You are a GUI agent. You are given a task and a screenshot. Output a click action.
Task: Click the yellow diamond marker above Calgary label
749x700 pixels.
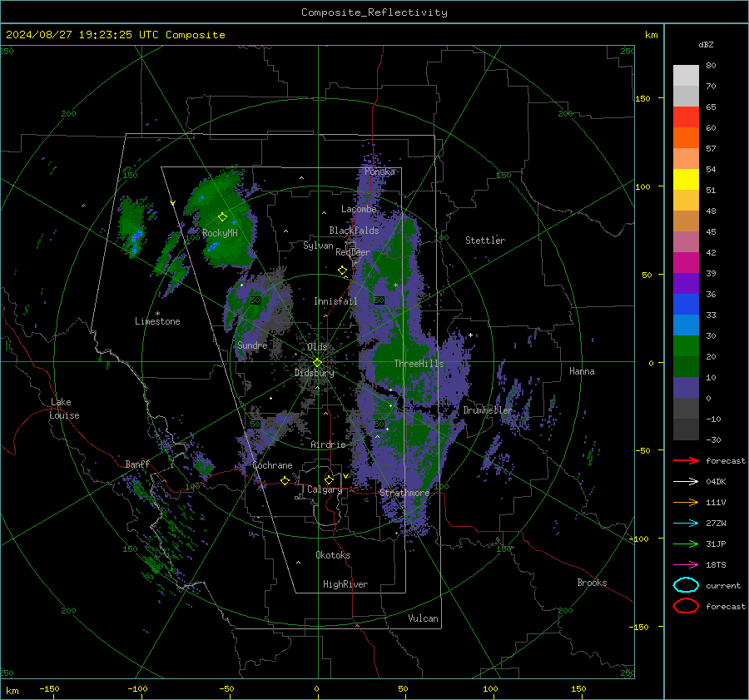pyautogui.click(x=329, y=479)
